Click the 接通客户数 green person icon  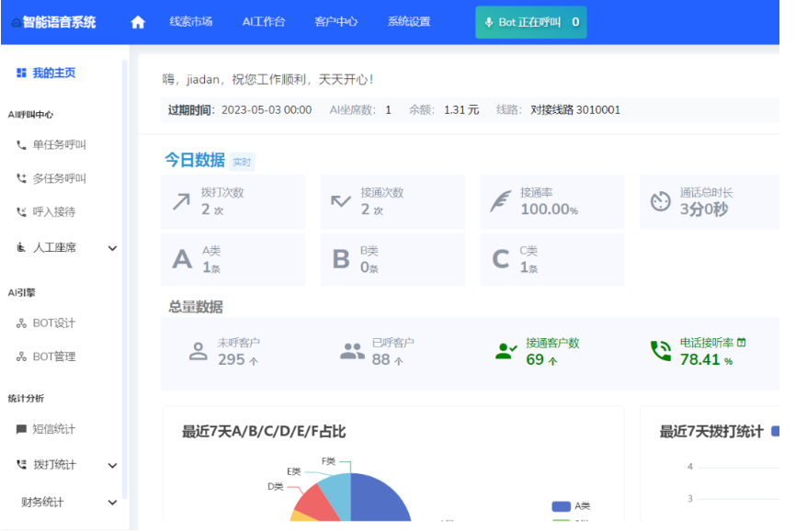pyautogui.click(x=505, y=350)
